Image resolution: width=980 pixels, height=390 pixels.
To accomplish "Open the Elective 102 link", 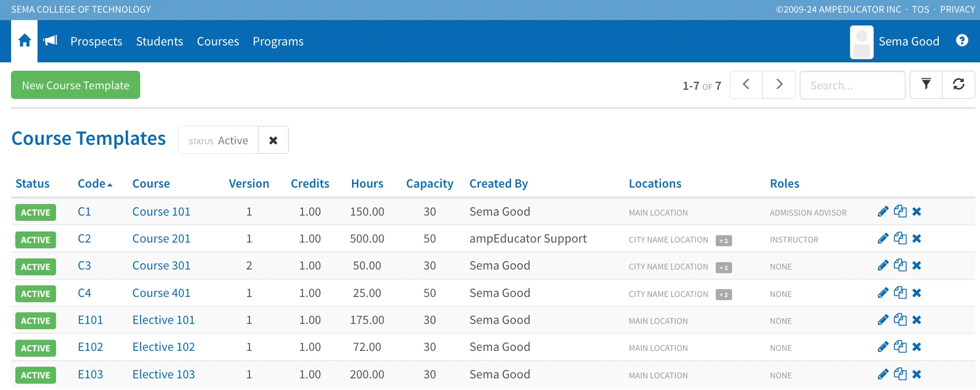I will (x=163, y=347).
